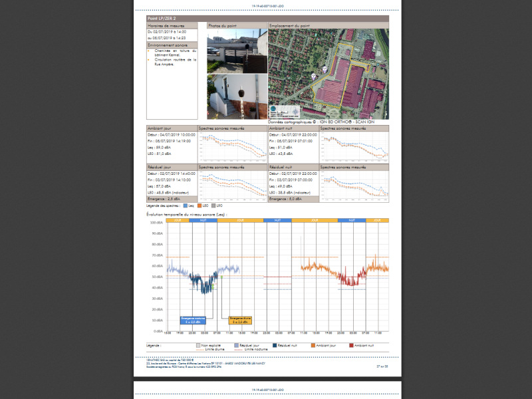Click the orange L50 spectrum legend swatch
Screen dimensions: 532x399
tap(199, 205)
